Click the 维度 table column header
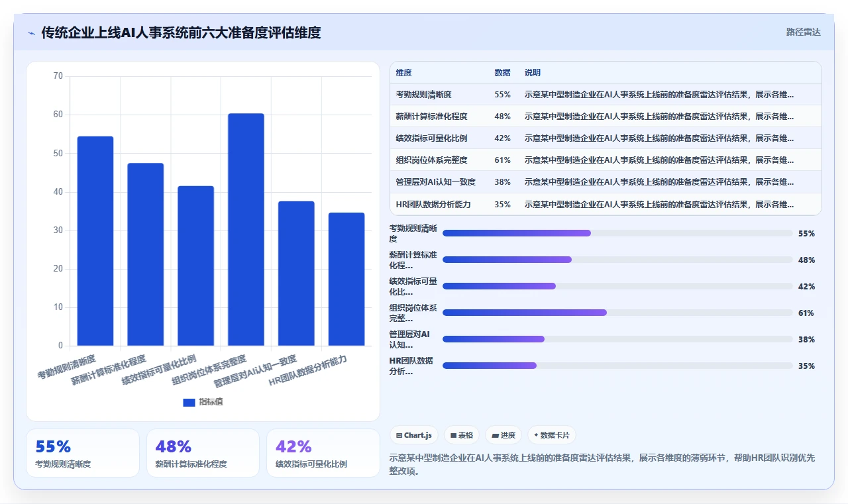This screenshot has width=848, height=504. tap(403, 73)
